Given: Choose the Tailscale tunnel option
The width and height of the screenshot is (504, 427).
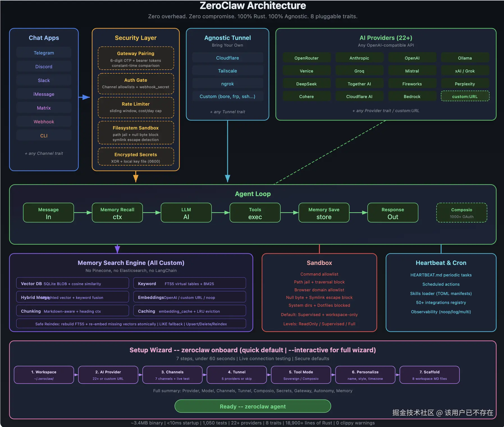Looking at the screenshot, I should click(228, 71).
